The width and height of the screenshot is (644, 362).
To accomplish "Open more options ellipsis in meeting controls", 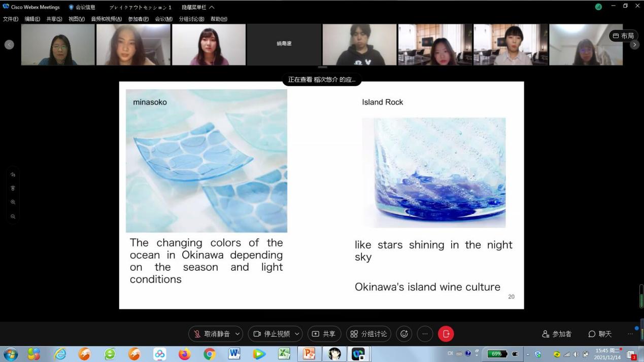I will (425, 334).
